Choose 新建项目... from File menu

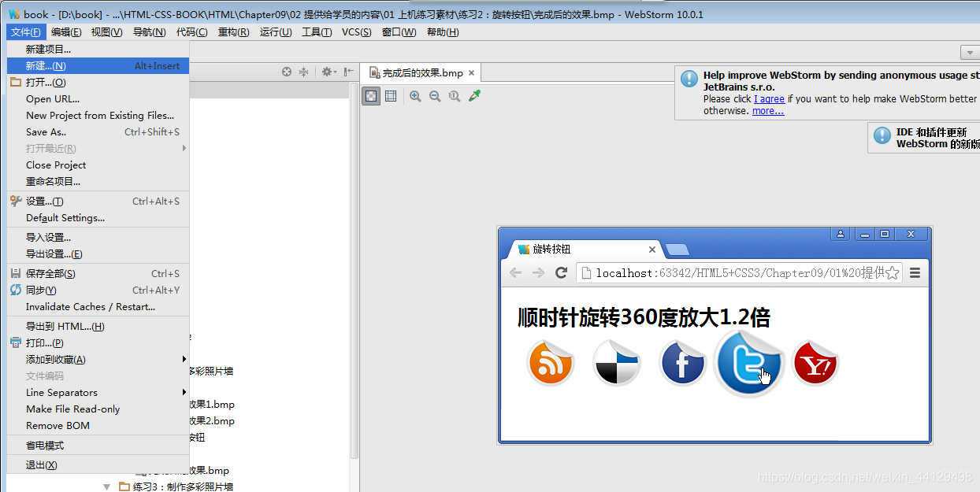98,49
